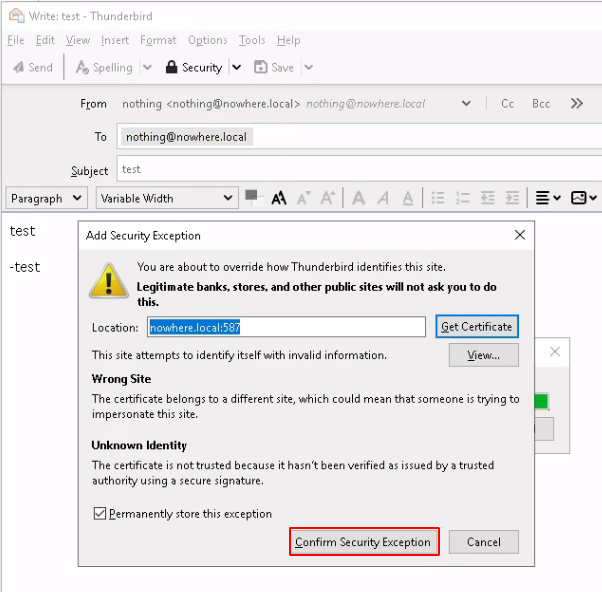The height and width of the screenshot is (592, 602).
Task: Open the File menu
Action: [x=16, y=40]
